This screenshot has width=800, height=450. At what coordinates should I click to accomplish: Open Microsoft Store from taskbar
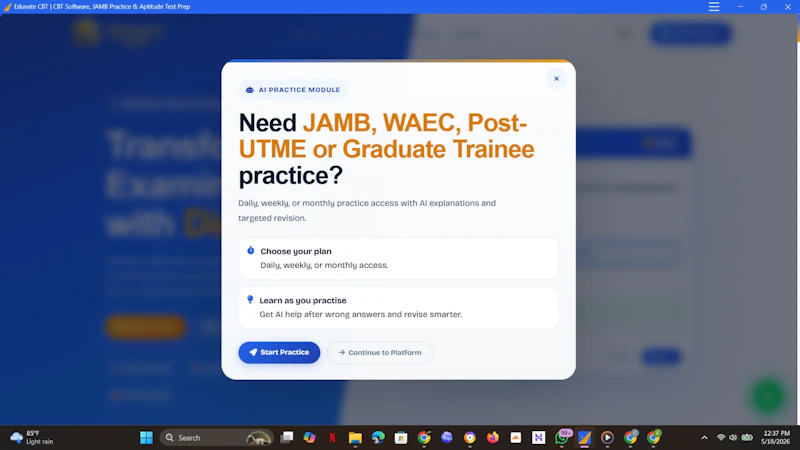[x=401, y=438]
